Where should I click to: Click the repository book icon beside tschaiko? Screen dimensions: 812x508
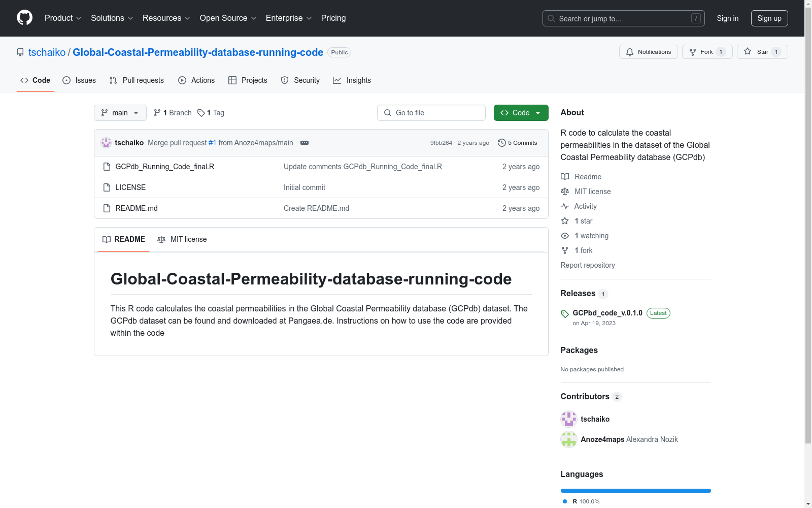pyautogui.click(x=20, y=52)
